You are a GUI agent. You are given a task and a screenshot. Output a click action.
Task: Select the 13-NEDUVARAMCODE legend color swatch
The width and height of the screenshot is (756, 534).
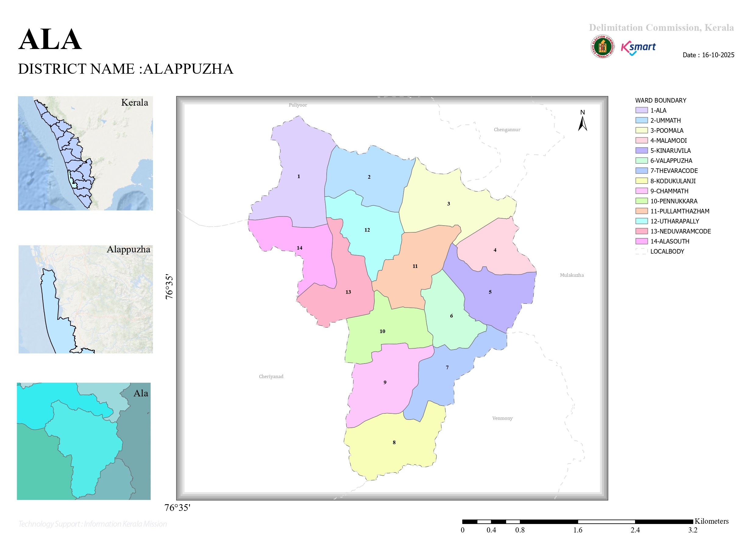pyautogui.click(x=641, y=231)
